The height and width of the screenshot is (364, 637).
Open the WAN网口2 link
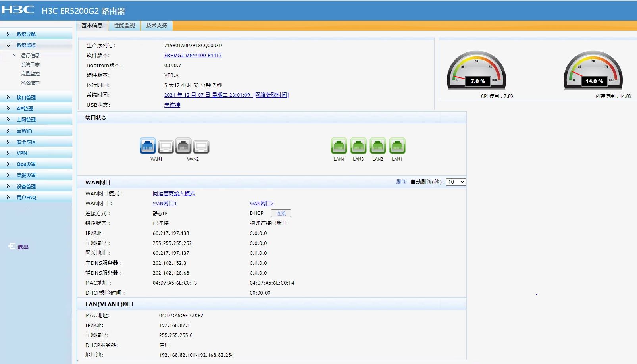[262, 203]
